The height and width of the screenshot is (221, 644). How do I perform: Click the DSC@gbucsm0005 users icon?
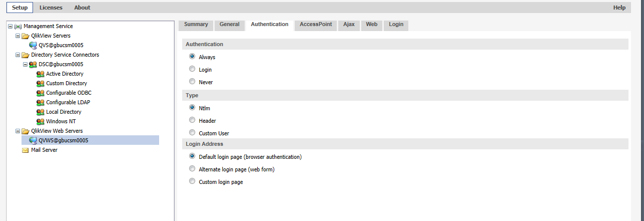coord(33,64)
